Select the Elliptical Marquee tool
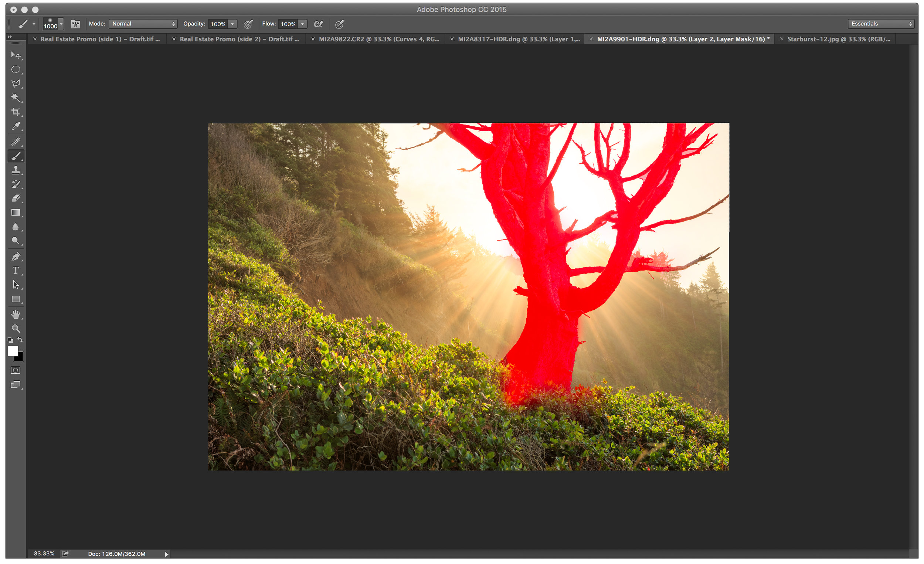Viewport: 924px width, 564px height. (16, 70)
